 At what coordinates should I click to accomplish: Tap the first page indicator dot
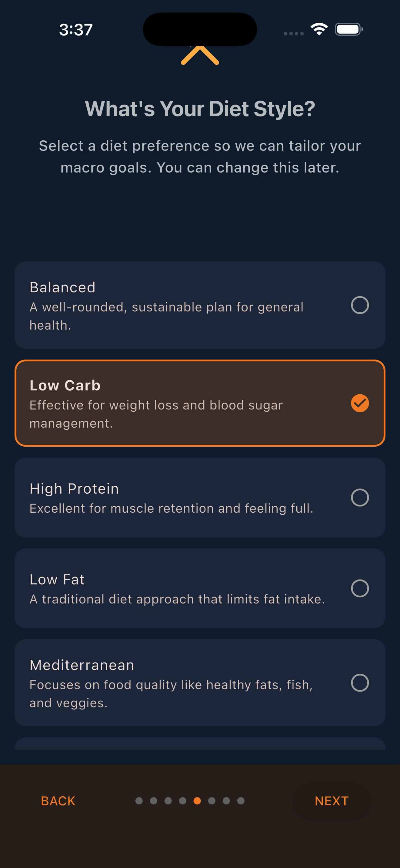139,801
